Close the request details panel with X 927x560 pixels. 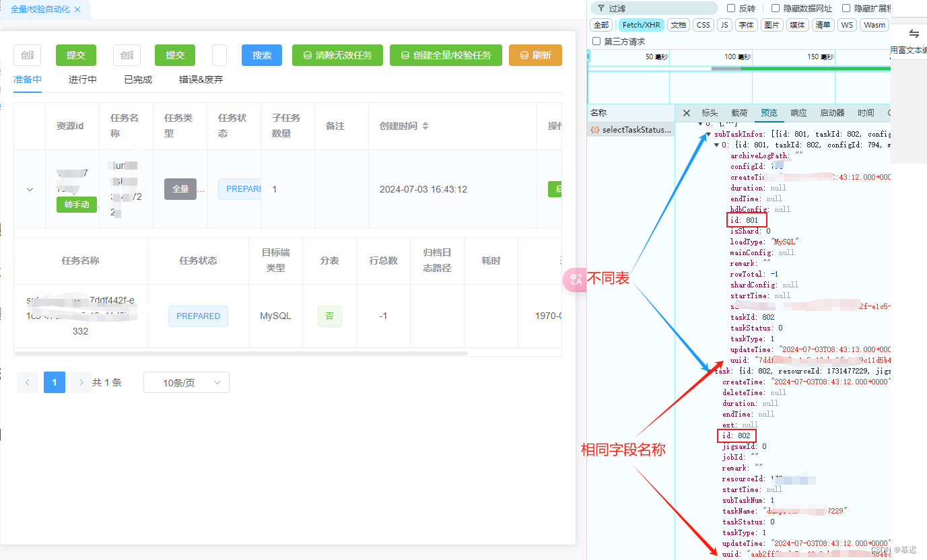(x=687, y=113)
